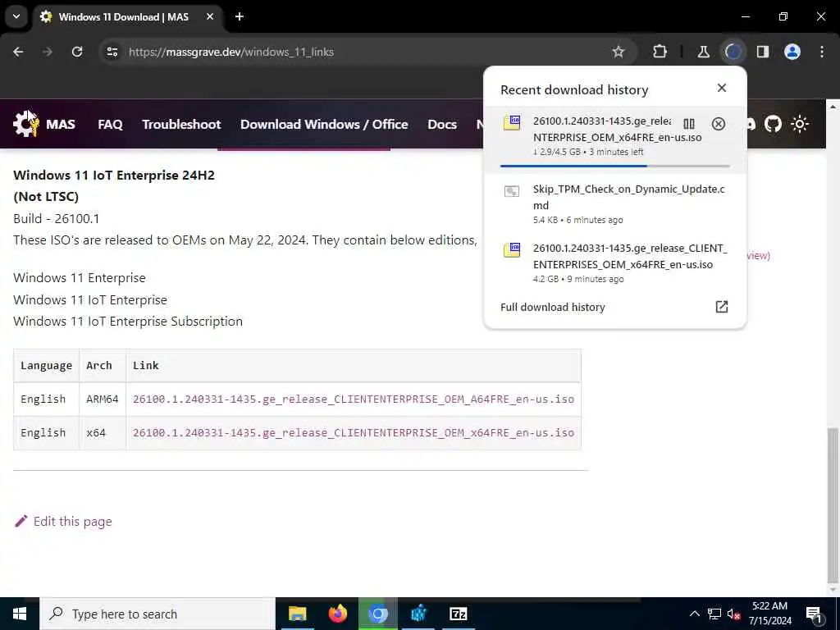Click the ARM64 cell in the table
This screenshot has width=840, height=630.
(x=103, y=399)
